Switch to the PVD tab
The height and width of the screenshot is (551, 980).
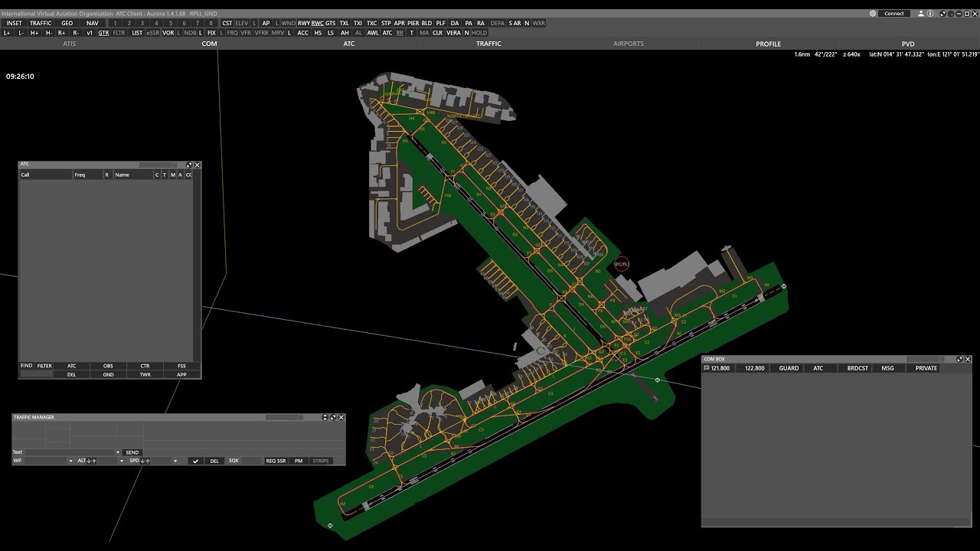coord(908,44)
